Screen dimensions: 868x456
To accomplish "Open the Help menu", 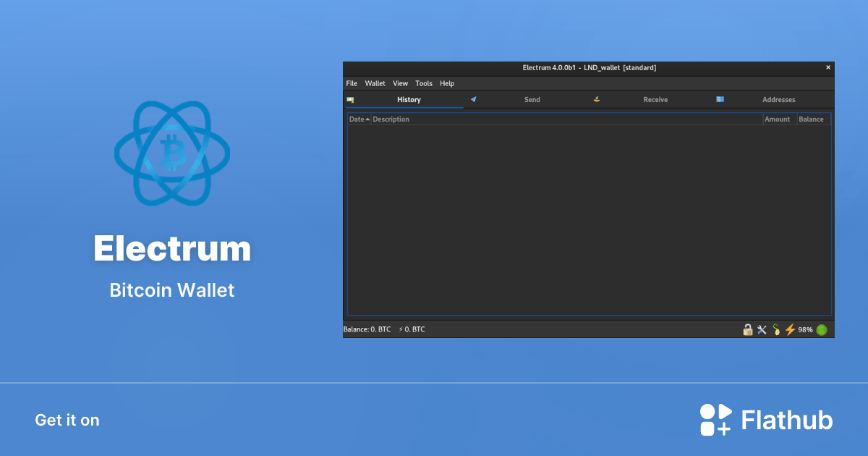I will click(x=447, y=83).
